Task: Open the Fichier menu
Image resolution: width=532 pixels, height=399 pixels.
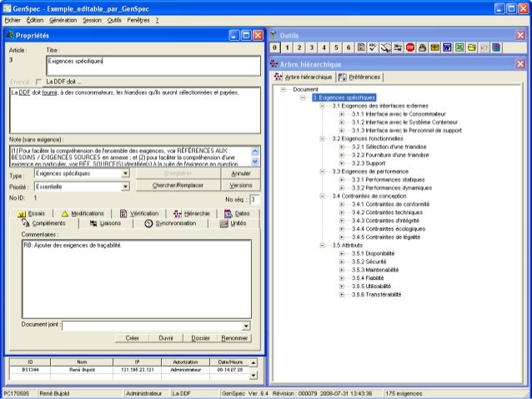Action: click(13, 20)
